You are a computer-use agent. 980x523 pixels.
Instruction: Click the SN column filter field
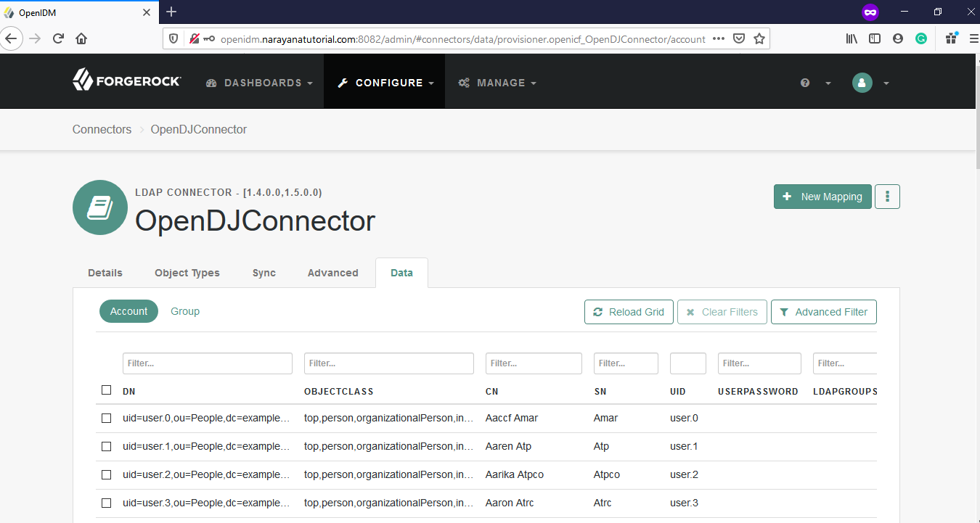tap(626, 363)
